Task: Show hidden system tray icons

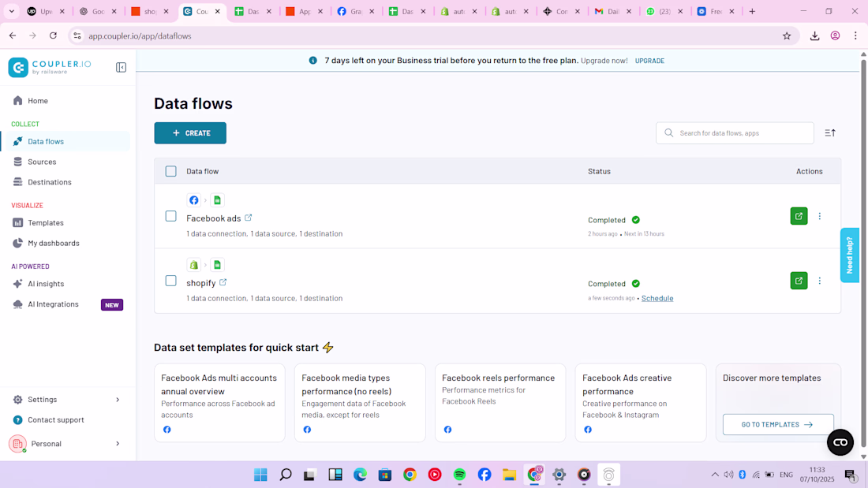Action: (715, 475)
